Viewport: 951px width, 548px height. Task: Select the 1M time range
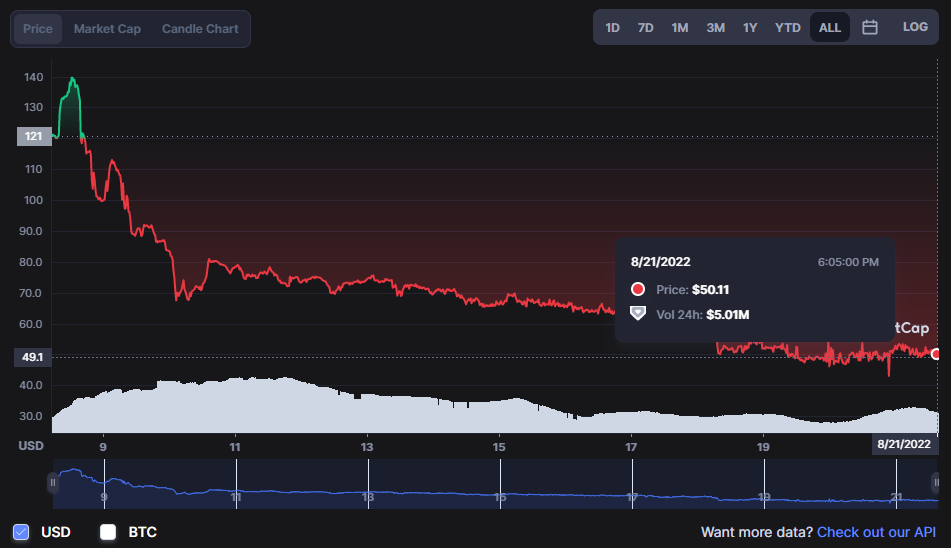pyautogui.click(x=680, y=28)
